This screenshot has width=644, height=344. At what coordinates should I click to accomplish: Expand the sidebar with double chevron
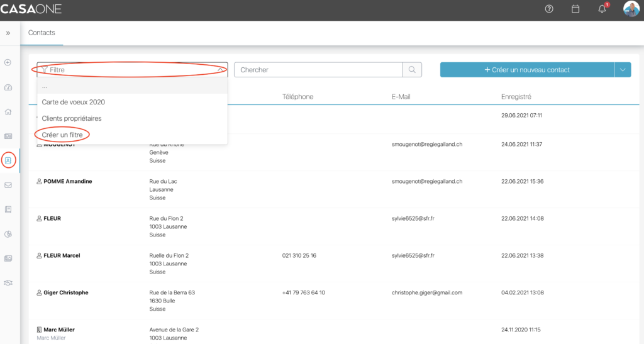(x=8, y=33)
